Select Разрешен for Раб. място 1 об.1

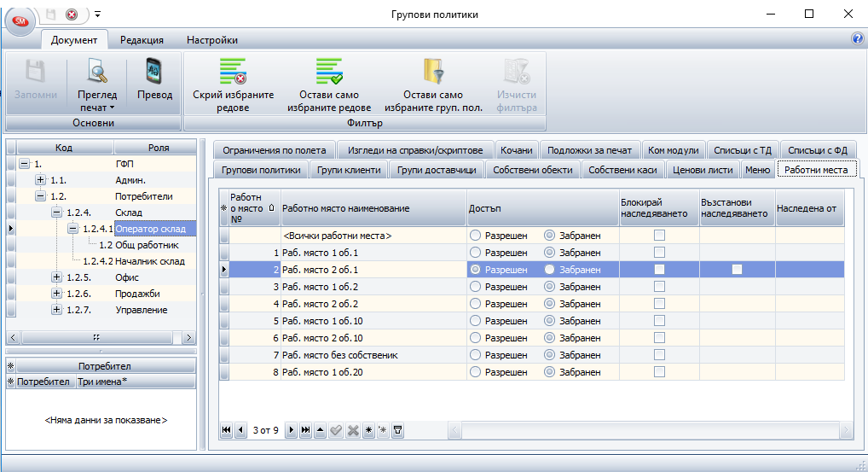pyautogui.click(x=475, y=253)
